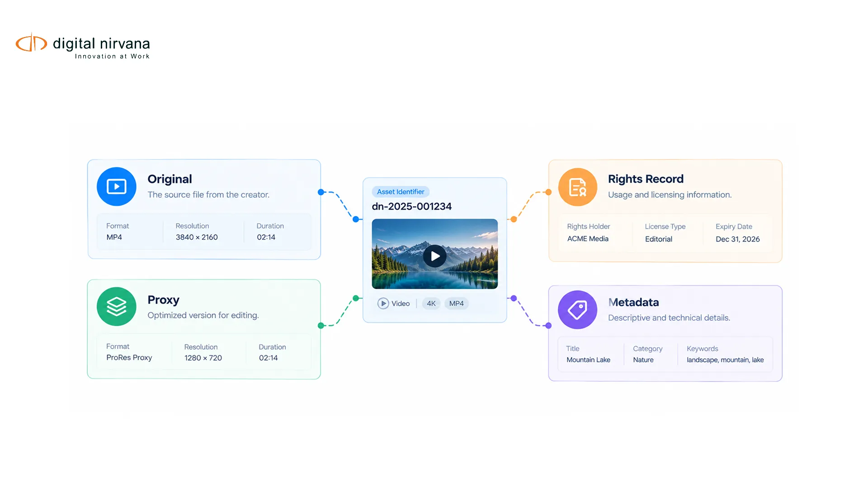Select title value Mountain Lake
Screen dimensions: 868x488
tap(588, 360)
